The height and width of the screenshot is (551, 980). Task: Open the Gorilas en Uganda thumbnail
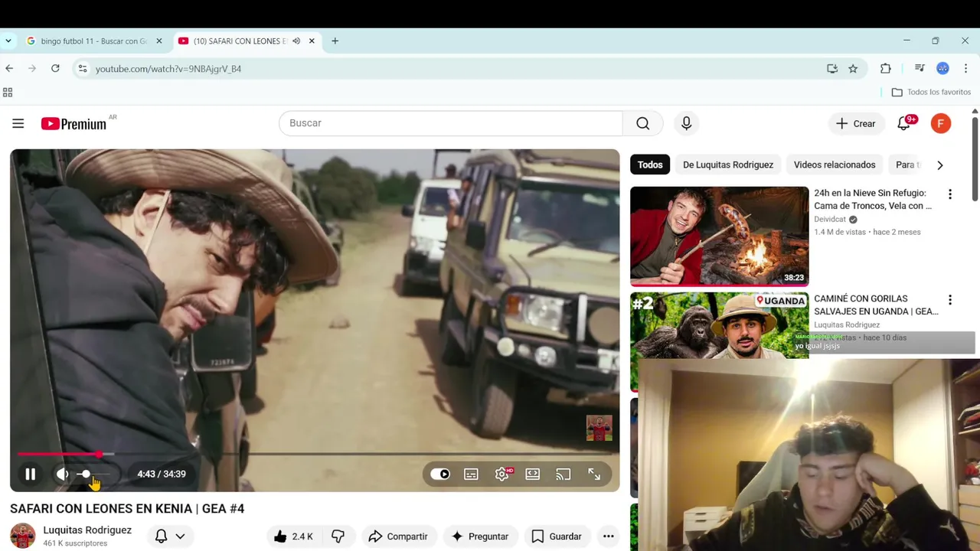point(720,326)
